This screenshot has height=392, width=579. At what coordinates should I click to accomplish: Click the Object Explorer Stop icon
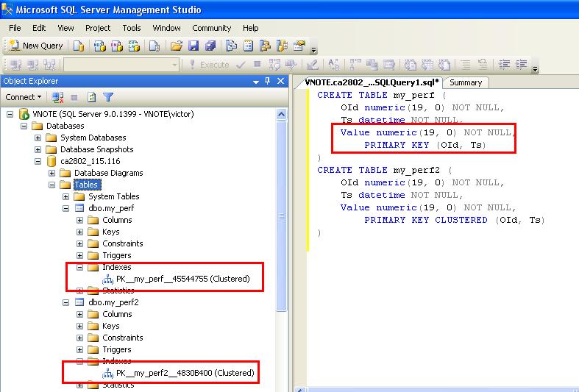click(74, 97)
